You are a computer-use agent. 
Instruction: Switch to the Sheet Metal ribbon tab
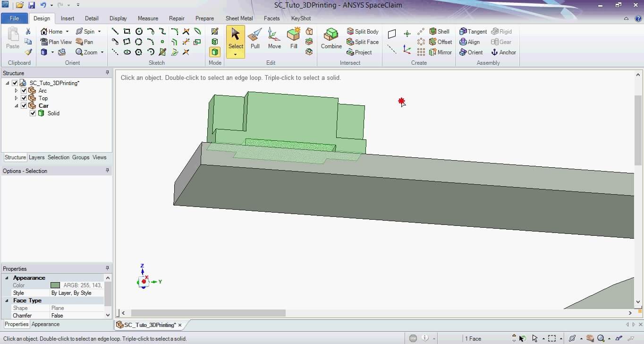(239, 18)
